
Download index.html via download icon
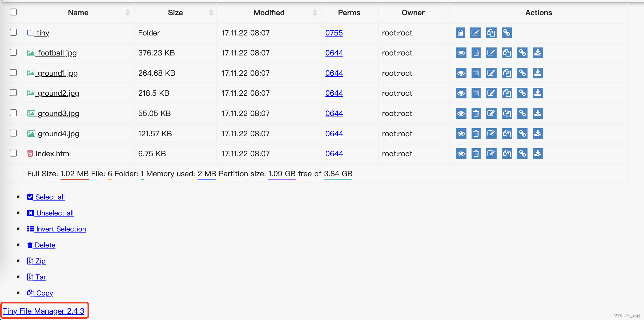[538, 154]
